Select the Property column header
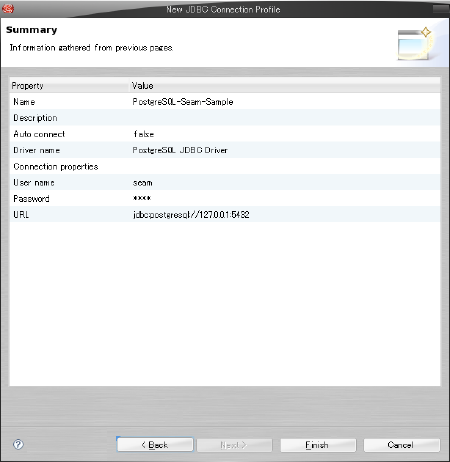 coord(69,86)
